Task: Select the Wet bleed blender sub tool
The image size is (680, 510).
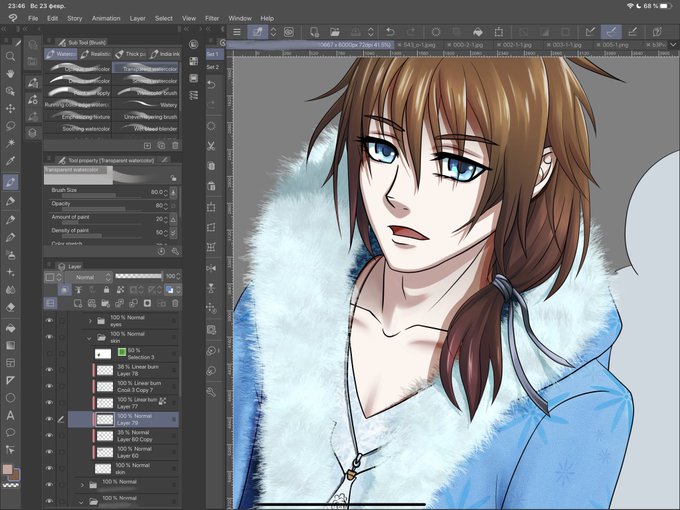Action: (145, 128)
